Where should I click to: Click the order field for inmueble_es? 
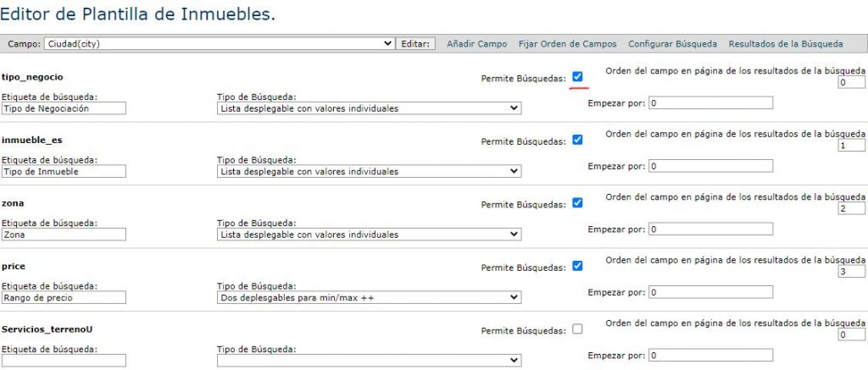[850, 146]
